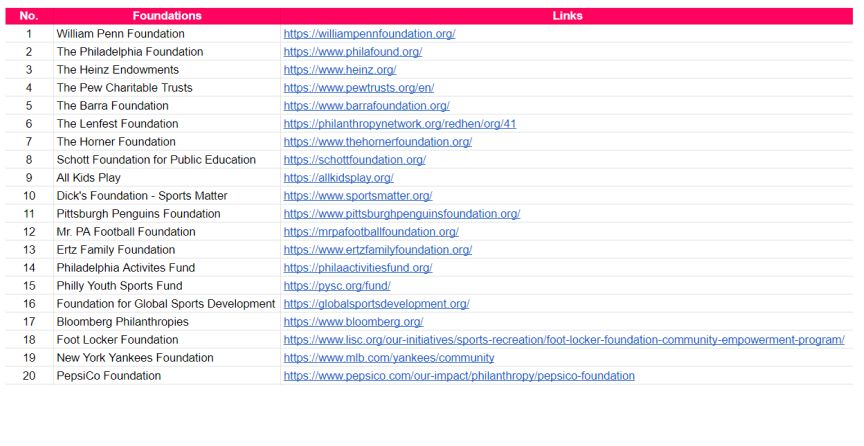Image resolution: width=864 pixels, height=446 pixels.
Task: Open the mrpafootballfoundation.org link
Action: pyautogui.click(x=371, y=232)
